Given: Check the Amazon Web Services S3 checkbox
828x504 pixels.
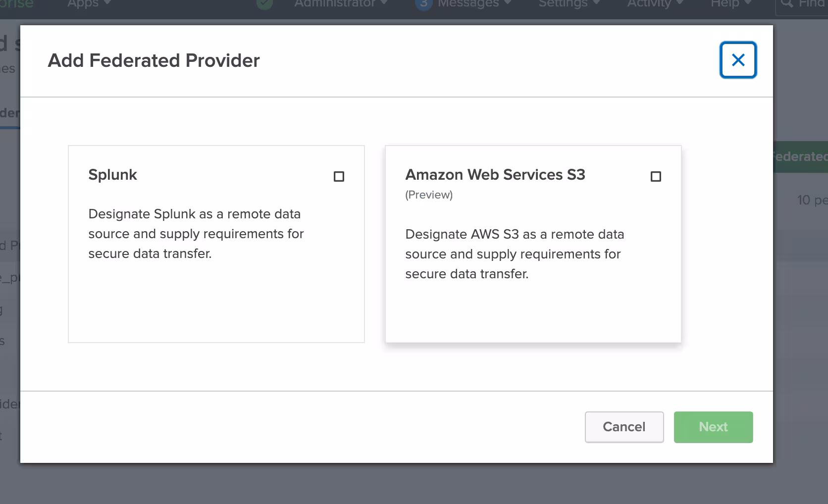Looking at the screenshot, I should (656, 176).
